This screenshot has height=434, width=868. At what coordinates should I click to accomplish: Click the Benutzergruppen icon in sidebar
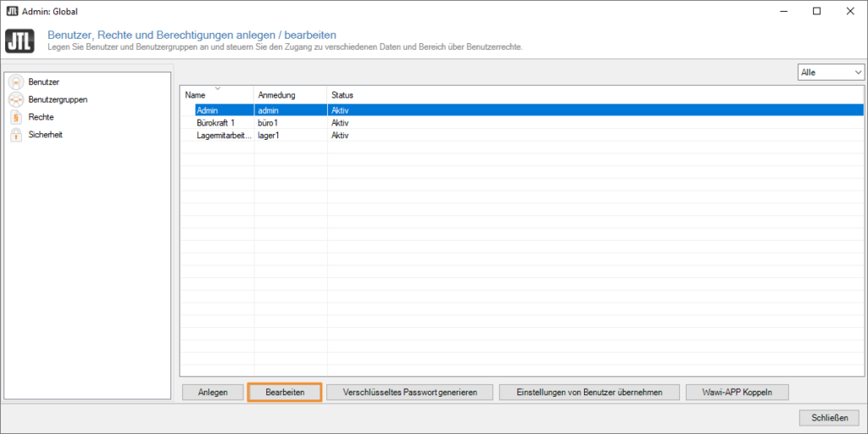15,99
